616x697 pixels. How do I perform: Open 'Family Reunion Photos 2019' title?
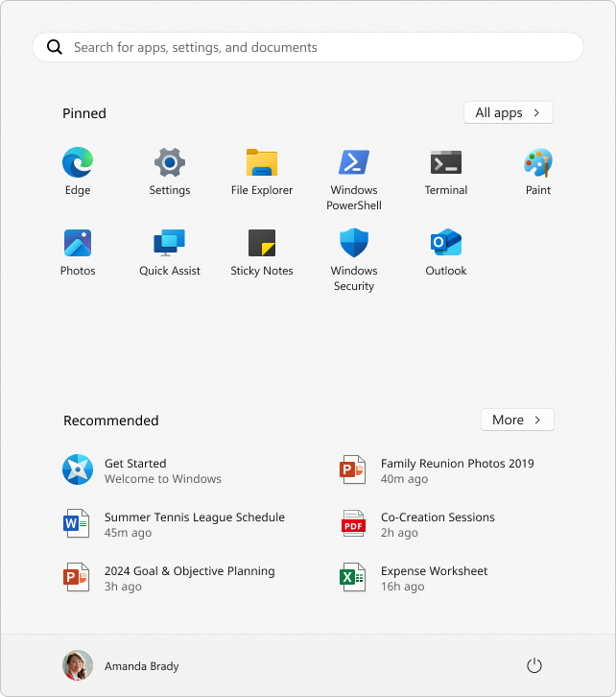458,463
